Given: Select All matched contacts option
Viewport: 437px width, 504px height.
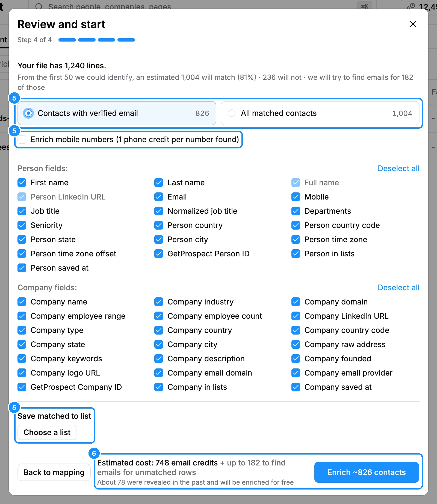Looking at the screenshot, I should pos(320,113).
